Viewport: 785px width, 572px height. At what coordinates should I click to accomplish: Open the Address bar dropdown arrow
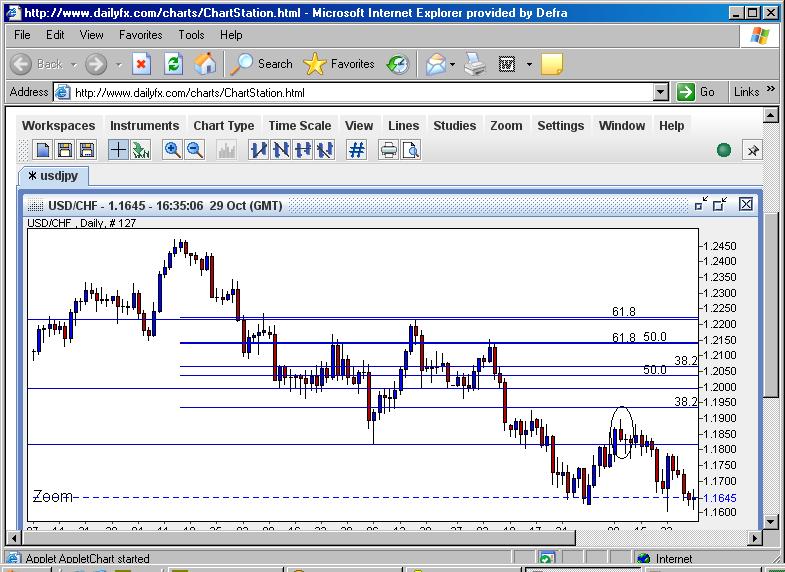click(661, 93)
